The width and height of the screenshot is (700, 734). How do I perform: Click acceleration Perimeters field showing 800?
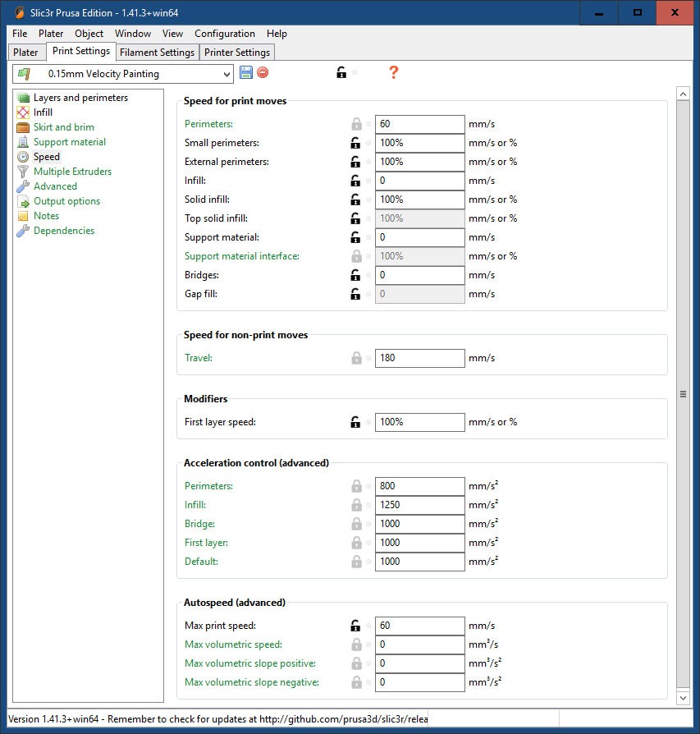[x=419, y=486]
